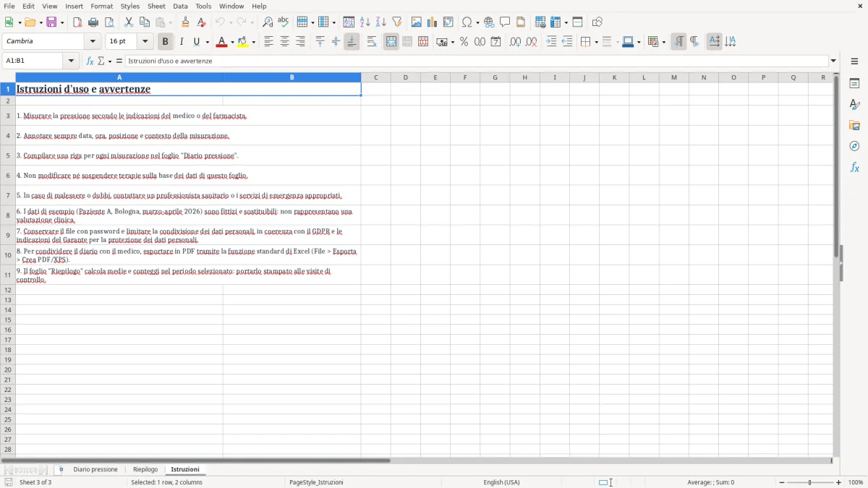
Task: Open Print Preview from the toolbar
Action: click(109, 22)
